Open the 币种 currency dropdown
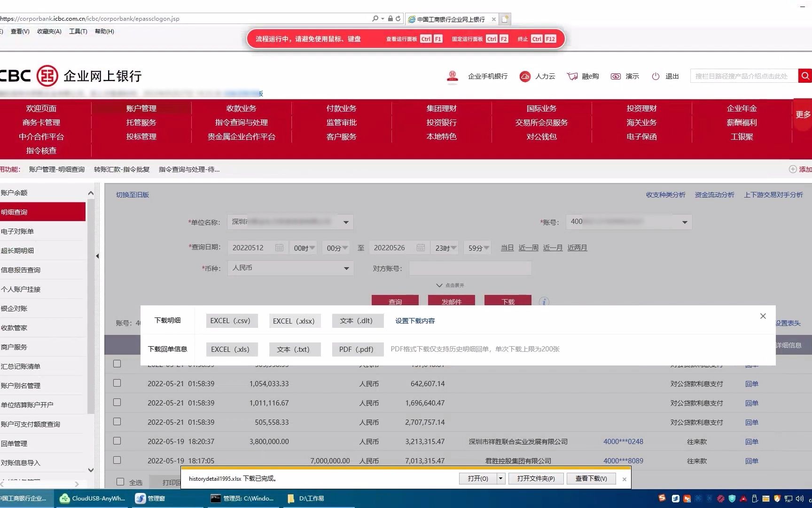The width and height of the screenshot is (812, 508). coord(346,268)
